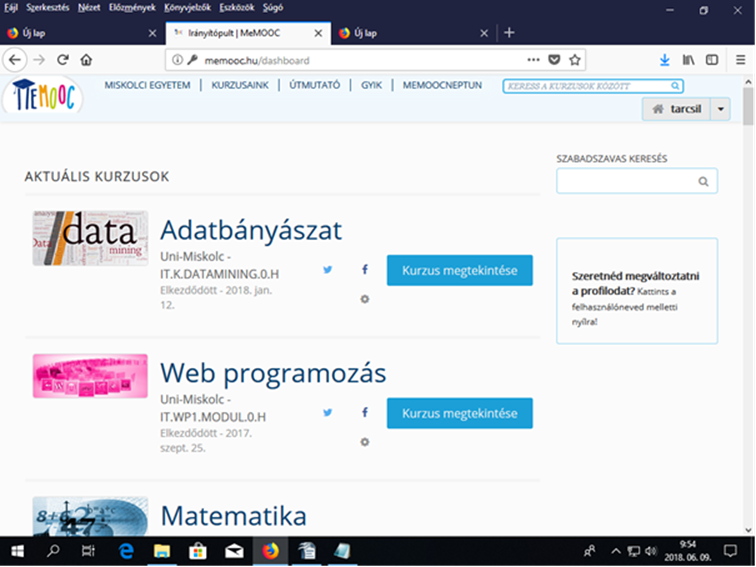Open the Nézet menu
The image size is (756, 567).
click(x=89, y=8)
